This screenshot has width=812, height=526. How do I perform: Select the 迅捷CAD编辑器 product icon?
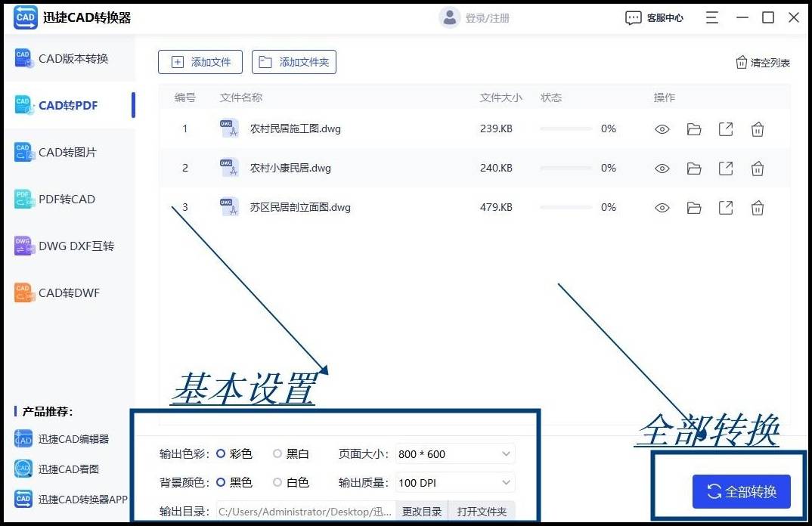(23, 439)
